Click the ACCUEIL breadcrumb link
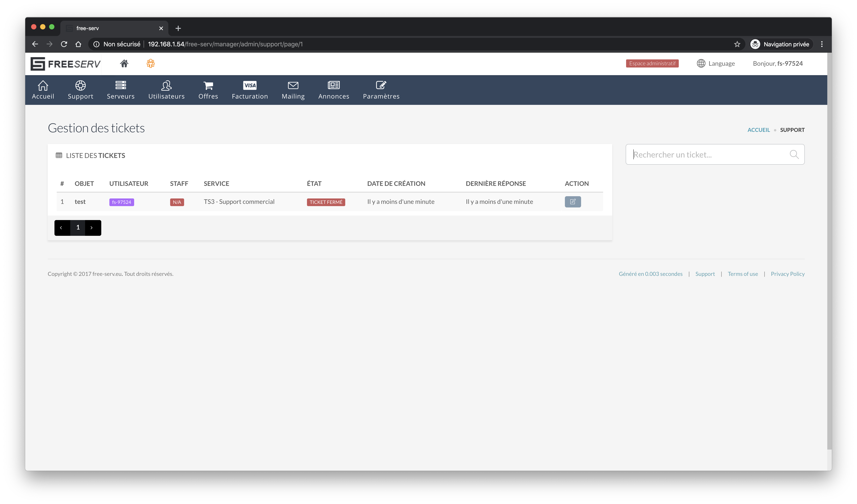The width and height of the screenshot is (857, 504). click(758, 130)
